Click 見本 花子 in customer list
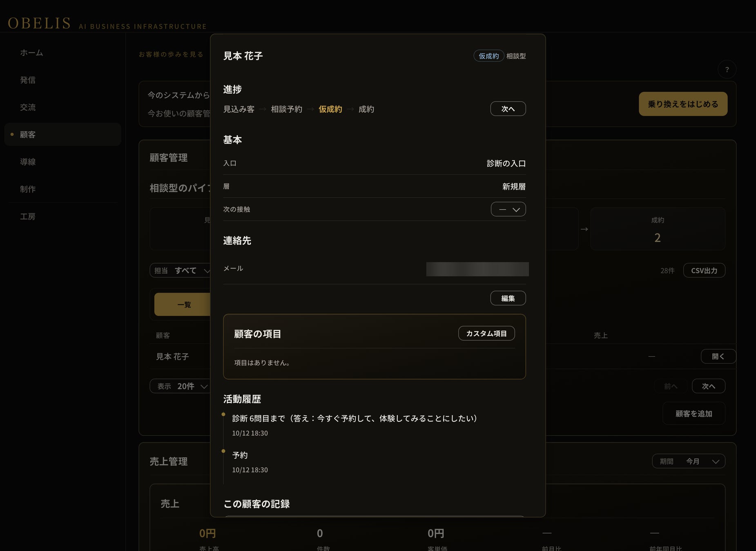This screenshot has width=756, height=551. click(x=172, y=356)
